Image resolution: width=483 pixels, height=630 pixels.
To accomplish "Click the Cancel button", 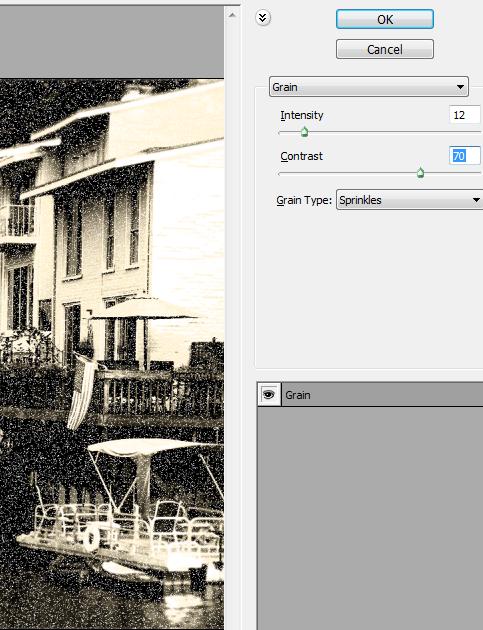I will [385, 49].
